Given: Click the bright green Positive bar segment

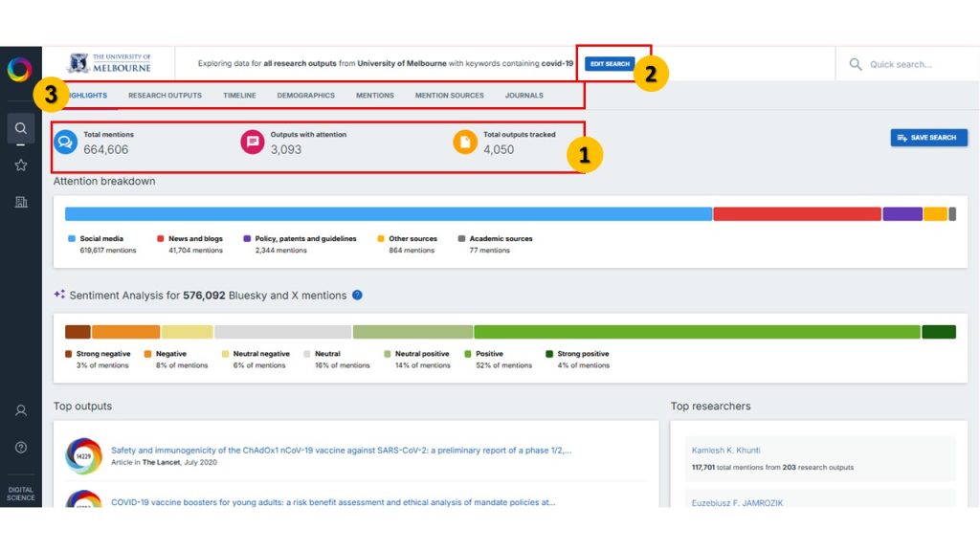Looking at the screenshot, I should point(697,332).
